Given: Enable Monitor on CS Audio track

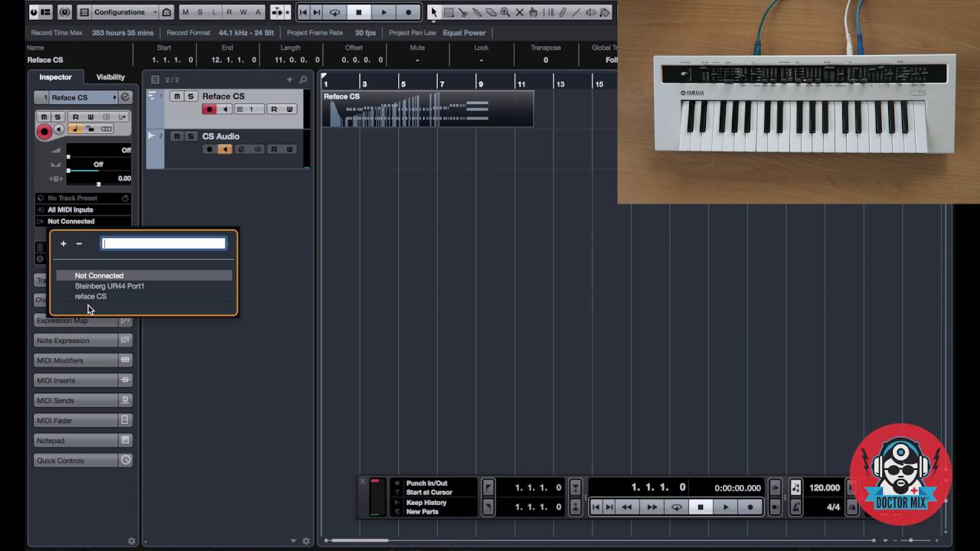Looking at the screenshot, I should pyautogui.click(x=224, y=149).
